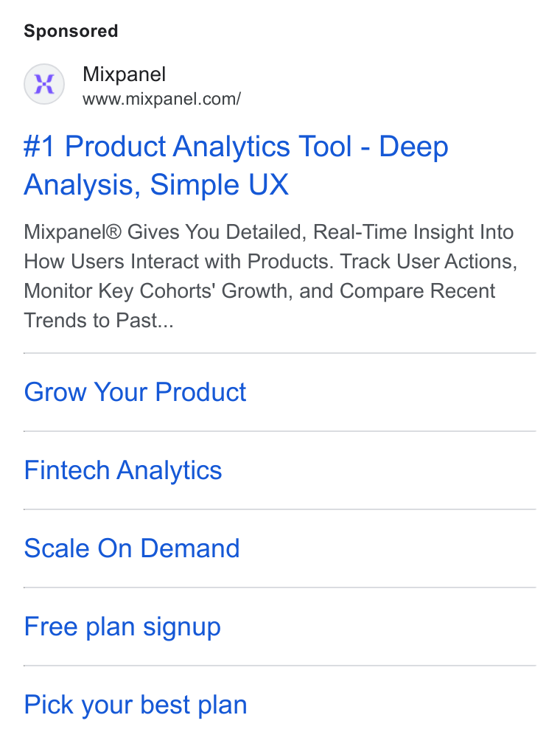Open the www.mixpanel.com/ display URL

click(x=161, y=99)
